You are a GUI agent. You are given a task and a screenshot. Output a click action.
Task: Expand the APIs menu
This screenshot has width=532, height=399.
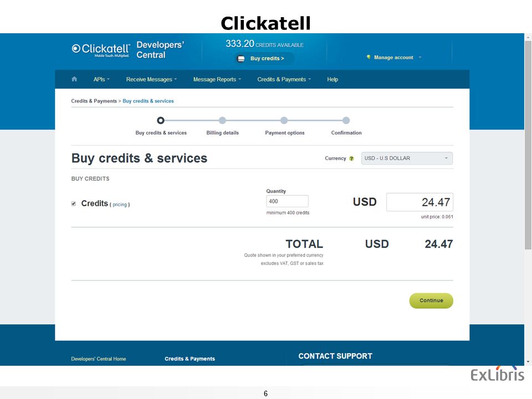pyautogui.click(x=101, y=79)
